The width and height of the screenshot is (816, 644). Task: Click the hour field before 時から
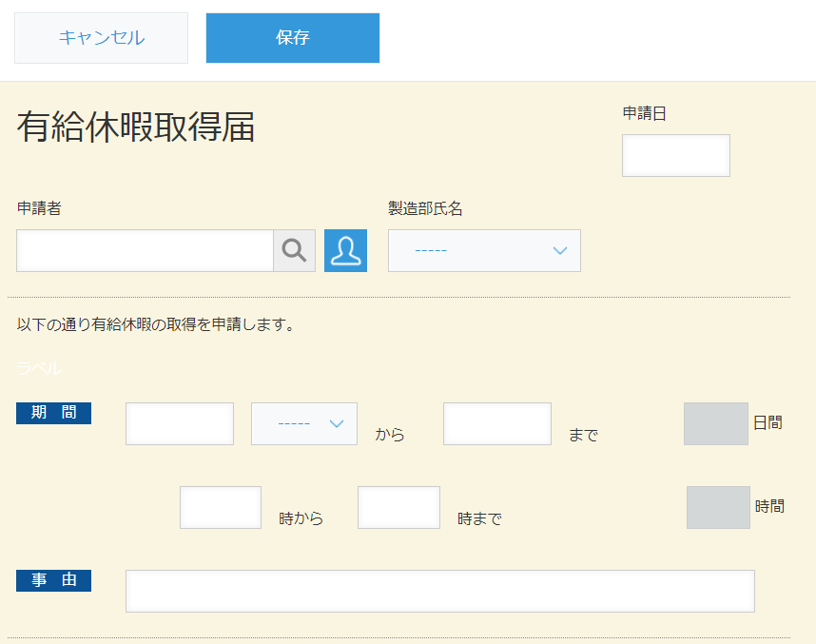pos(220,507)
